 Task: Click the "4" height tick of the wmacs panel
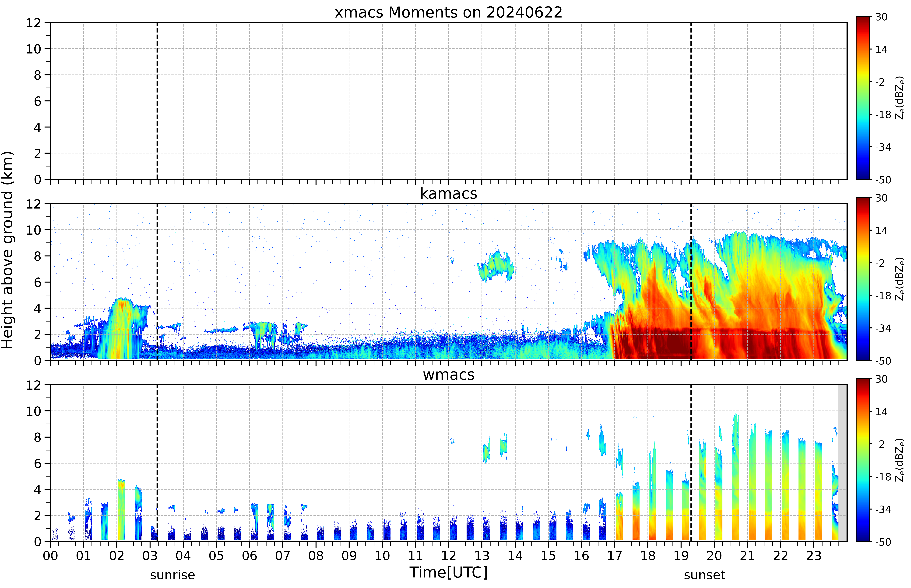coord(37,489)
